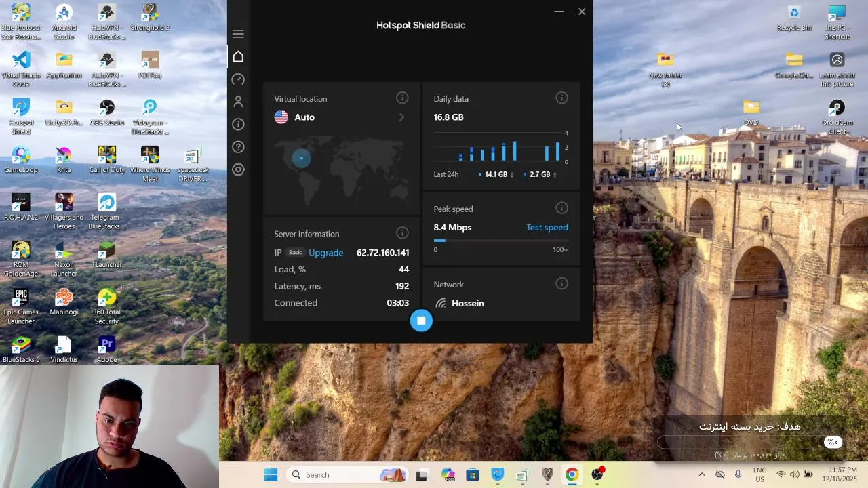Click the internet package goal progress bar

click(x=750, y=442)
